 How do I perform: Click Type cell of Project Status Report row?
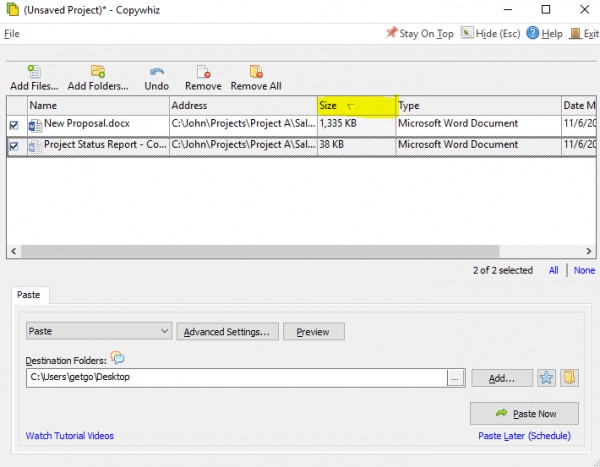[478, 145]
